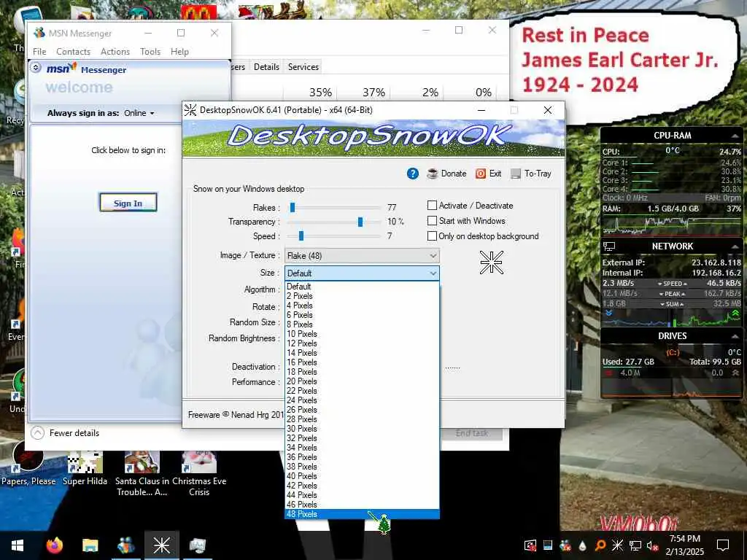The width and height of the screenshot is (747, 560).
Task: Click the Freeware Nenad Hrg link
Action: (236, 415)
